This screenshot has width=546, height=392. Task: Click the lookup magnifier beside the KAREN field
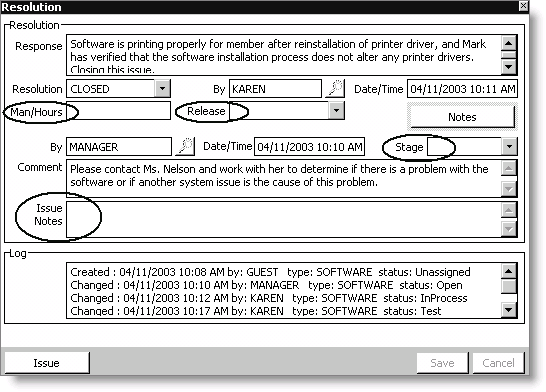point(335,89)
